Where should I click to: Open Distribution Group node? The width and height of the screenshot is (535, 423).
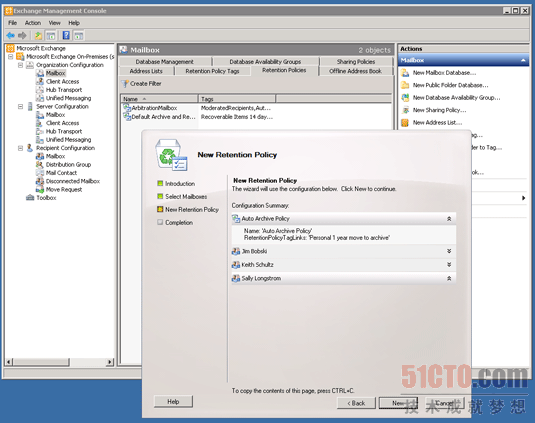[x=68, y=164]
